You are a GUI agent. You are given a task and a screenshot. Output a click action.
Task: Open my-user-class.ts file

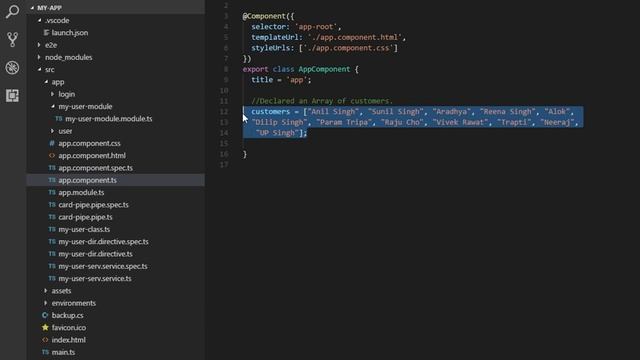[84, 229]
